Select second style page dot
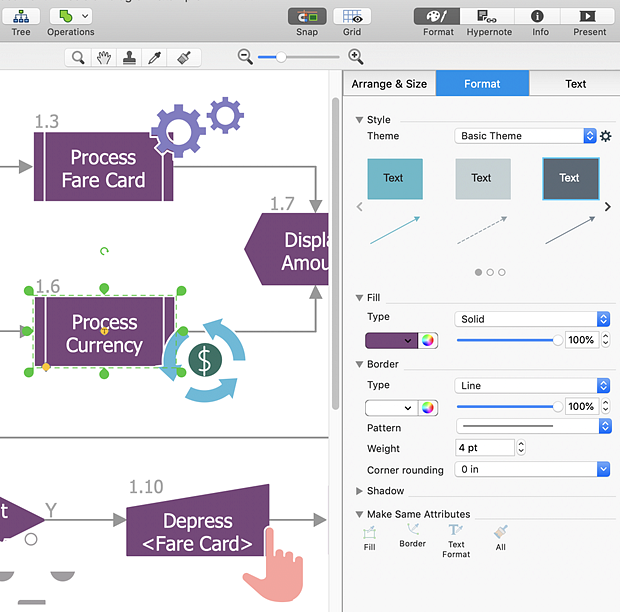 coord(490,272)
